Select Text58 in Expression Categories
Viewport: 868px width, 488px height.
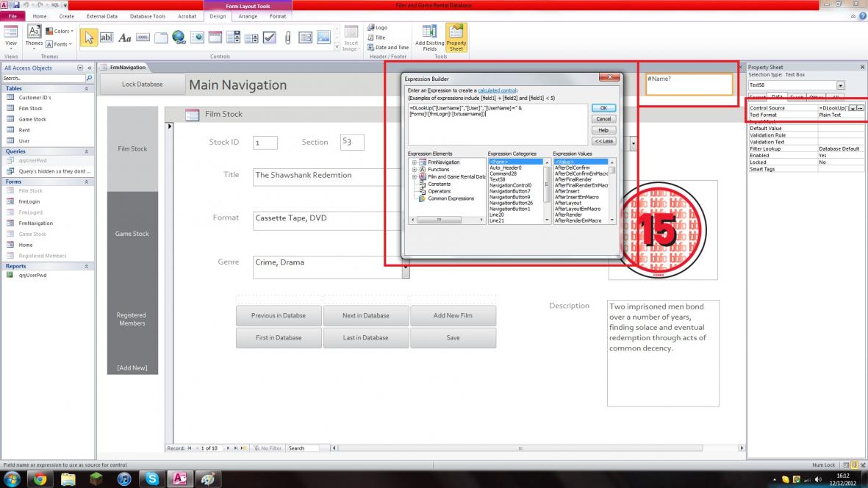click(498, 179)
